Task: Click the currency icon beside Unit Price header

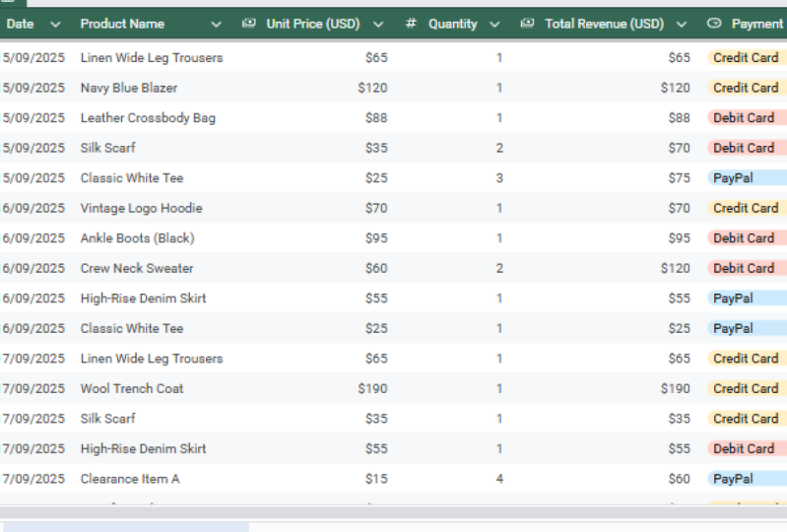Action: (x=249, y=24)
